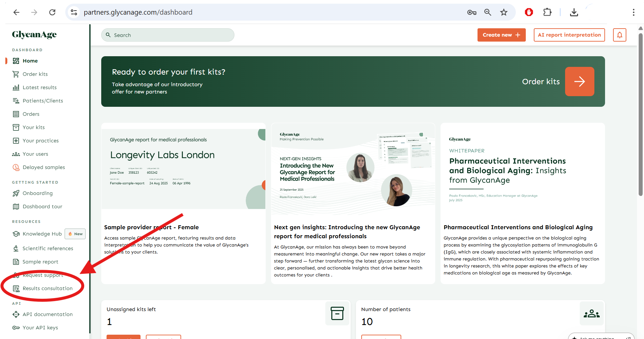This screenshot has width=644, height=339.
Task: Open Order kits in the sidebar
Action: pyautogui.click(x=35, y=74)
